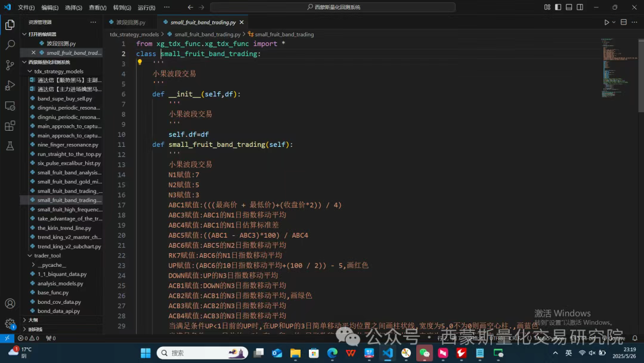
Task: Open the Remote Explorer view
Action: pos(10,106)
